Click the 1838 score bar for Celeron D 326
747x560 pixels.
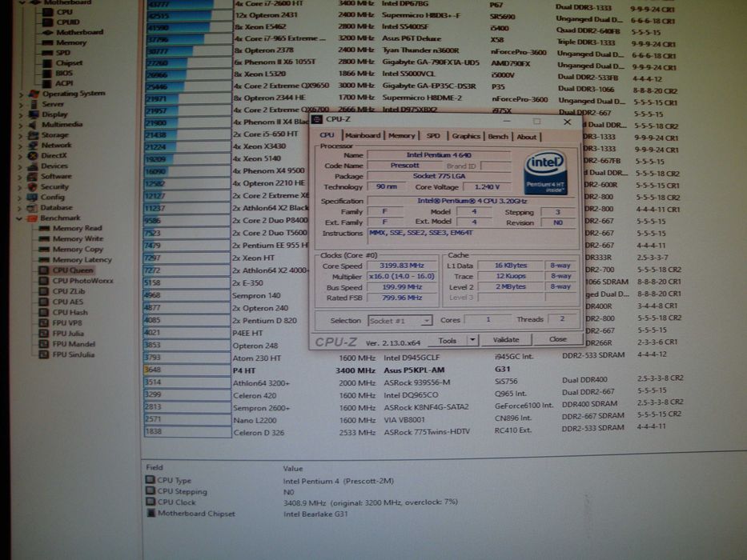pos(187,431)
